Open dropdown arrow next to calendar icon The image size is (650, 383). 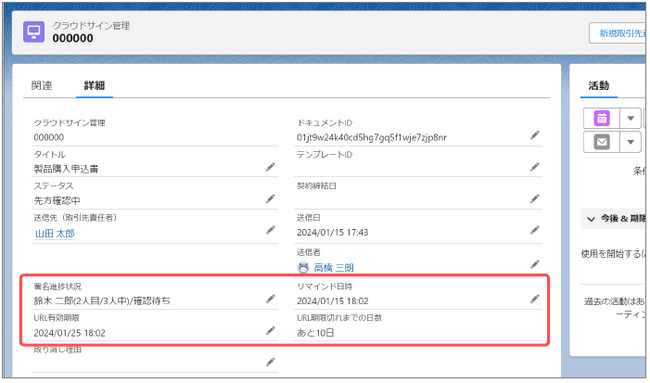click(631, 119)
